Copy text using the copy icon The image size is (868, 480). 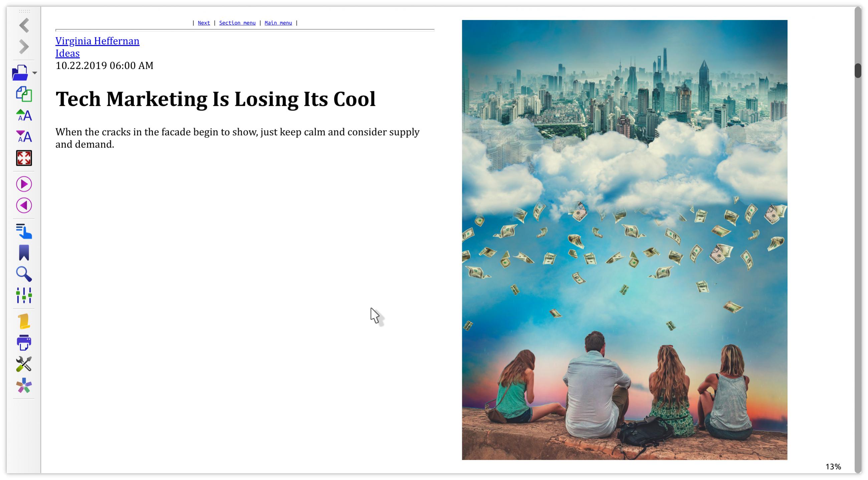click(24, 94)
